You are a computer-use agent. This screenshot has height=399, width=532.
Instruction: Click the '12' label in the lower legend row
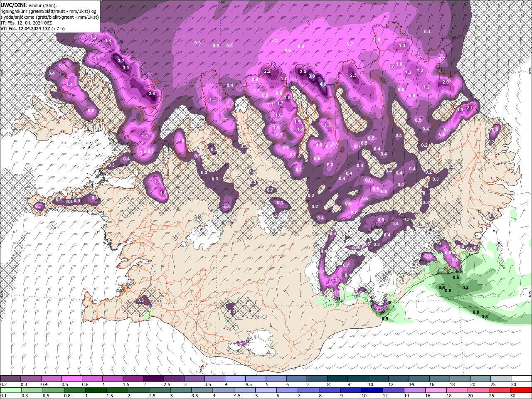pos(385,395)
